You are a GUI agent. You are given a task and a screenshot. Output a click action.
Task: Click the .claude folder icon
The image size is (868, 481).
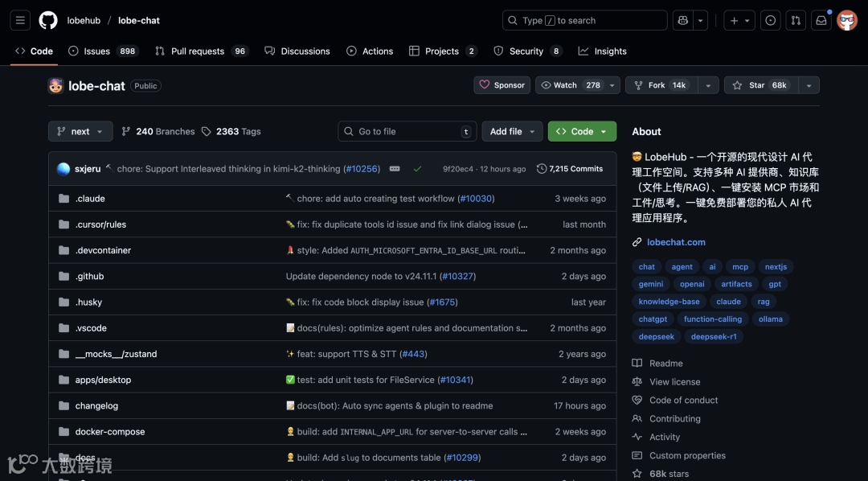(64, 199)
